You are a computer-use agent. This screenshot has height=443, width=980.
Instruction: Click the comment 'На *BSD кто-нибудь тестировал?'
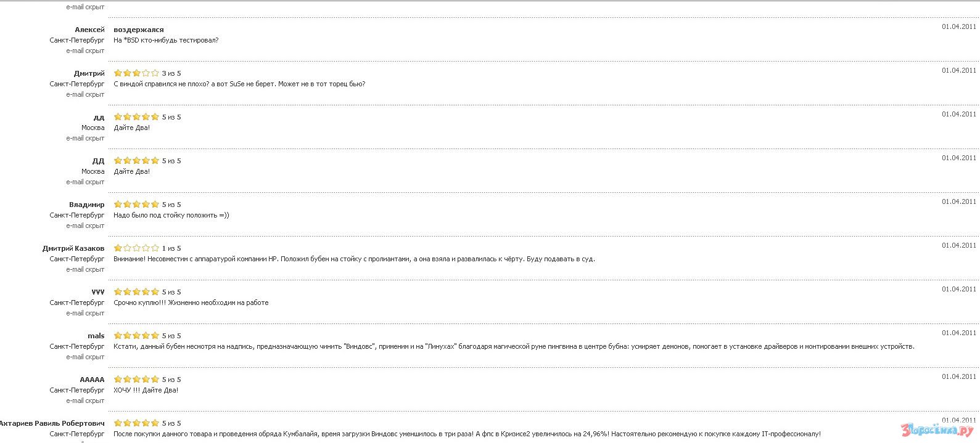click(166, 40)
